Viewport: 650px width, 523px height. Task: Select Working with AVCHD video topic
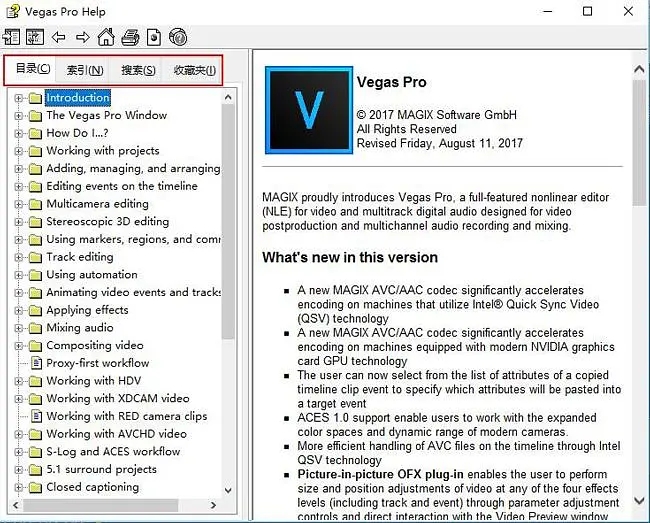[x=116, y=434]
